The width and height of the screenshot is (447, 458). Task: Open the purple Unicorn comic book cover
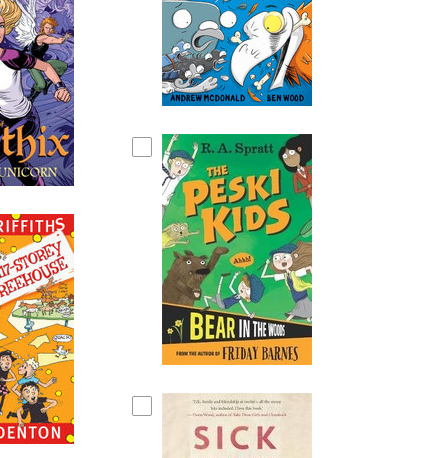click(37, 93)
